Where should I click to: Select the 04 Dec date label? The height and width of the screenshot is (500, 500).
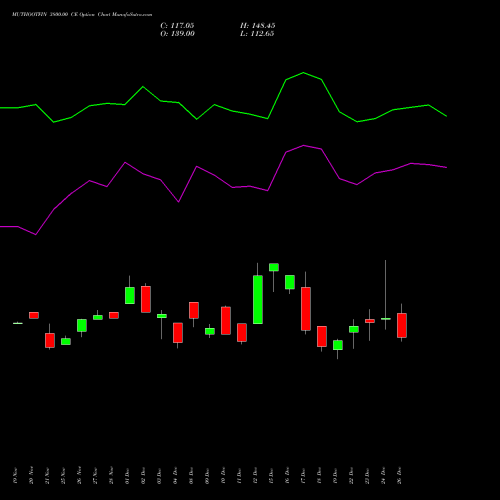(176, 476)
